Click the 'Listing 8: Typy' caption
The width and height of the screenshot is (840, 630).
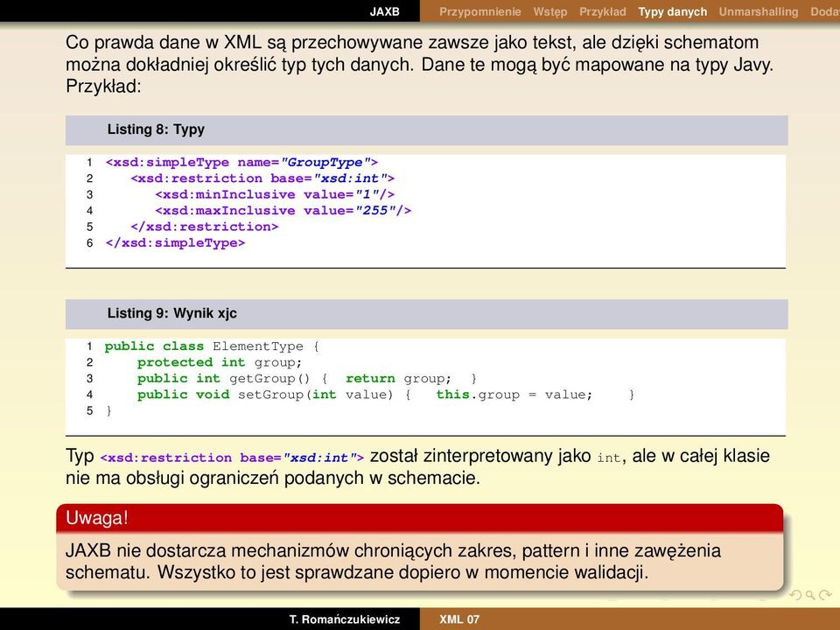(156, 129)
